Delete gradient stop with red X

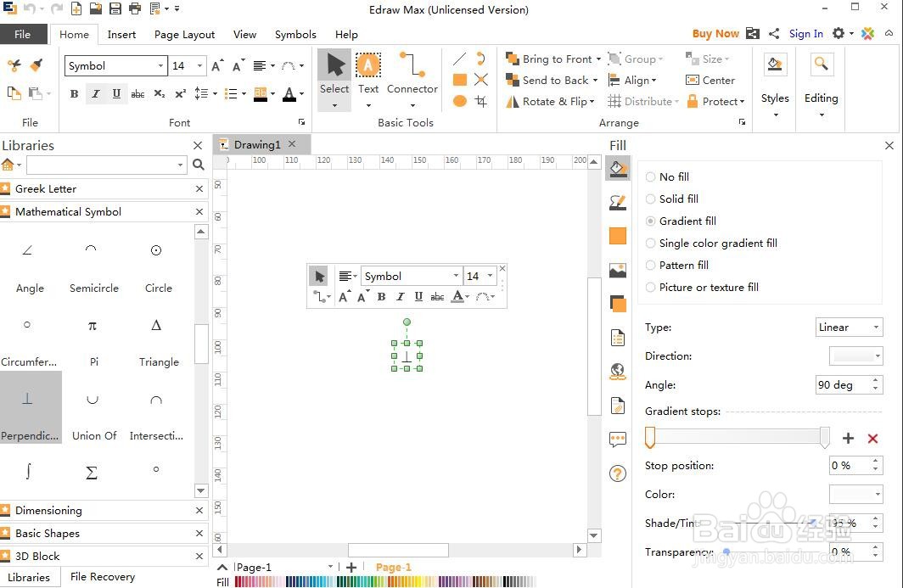[x=872, y=439]
